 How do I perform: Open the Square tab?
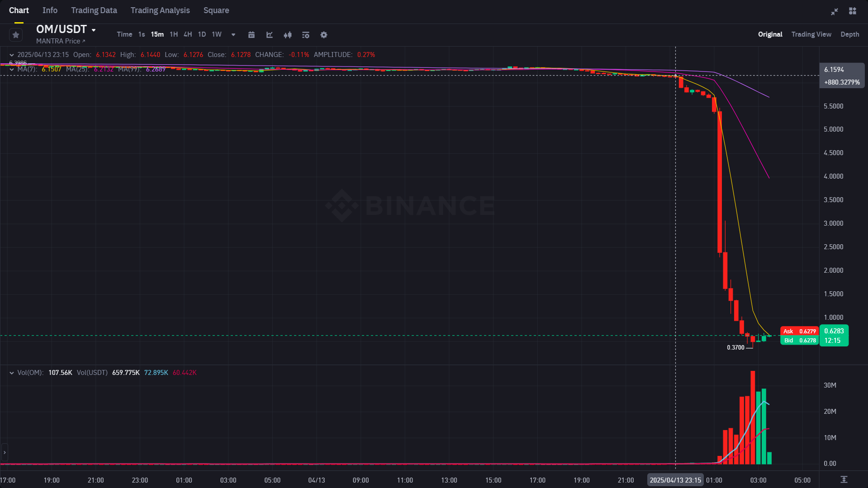(x=216, y=10)
